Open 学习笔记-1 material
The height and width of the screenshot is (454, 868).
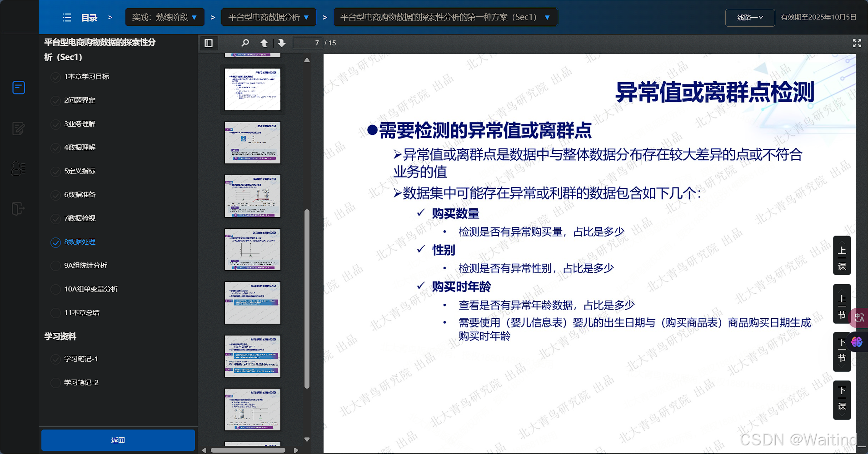point(81,359)
